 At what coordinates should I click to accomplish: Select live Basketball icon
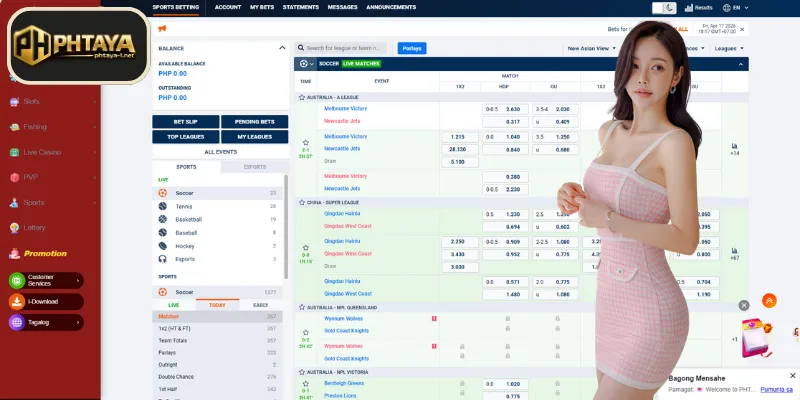pos(163,219)
